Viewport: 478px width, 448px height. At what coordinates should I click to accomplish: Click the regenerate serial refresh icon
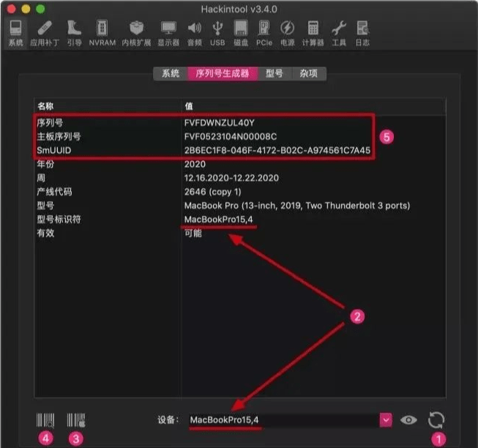click(436, 420)
